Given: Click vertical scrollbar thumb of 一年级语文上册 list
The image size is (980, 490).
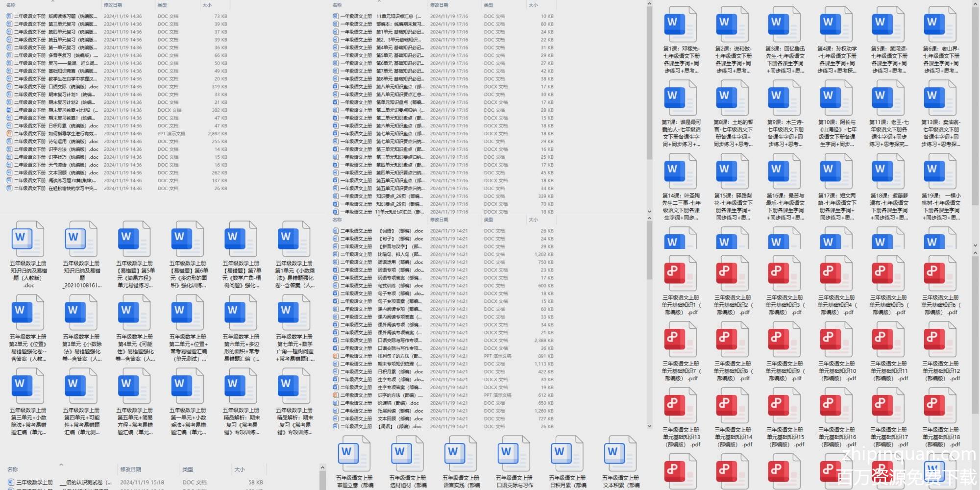Looking at the screenshot, I should pos(649,83).
